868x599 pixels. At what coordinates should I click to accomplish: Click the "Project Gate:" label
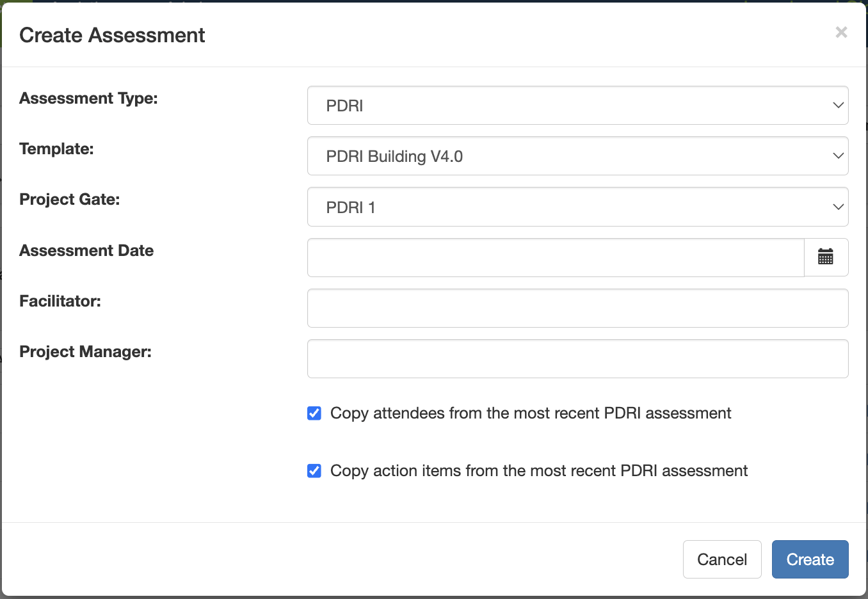[x=70, y=200]
